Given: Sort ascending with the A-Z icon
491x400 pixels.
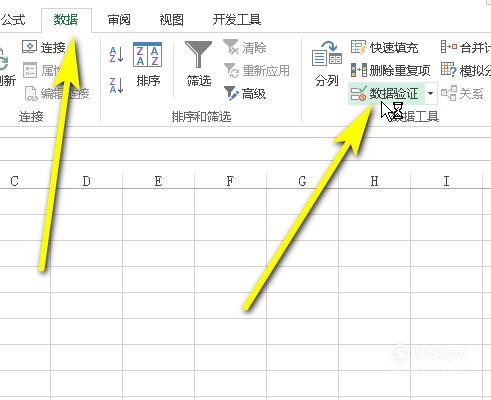Looking at the screenshot, I should point(116,55).
